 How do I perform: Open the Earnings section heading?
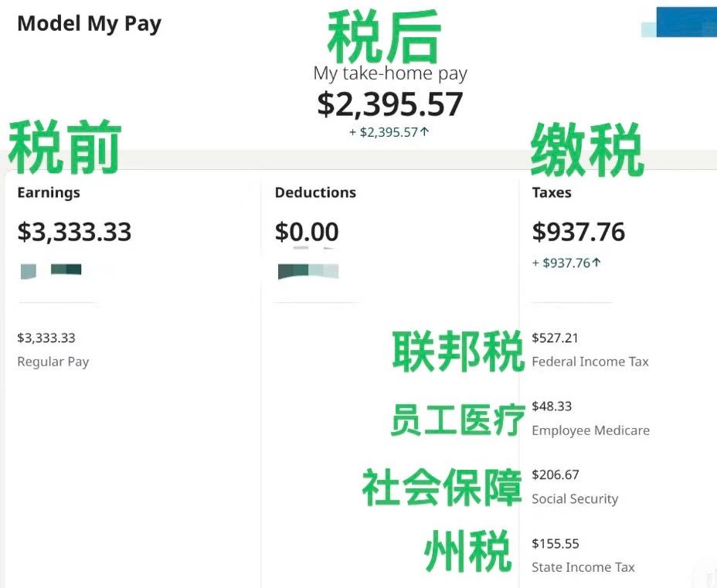49,192
